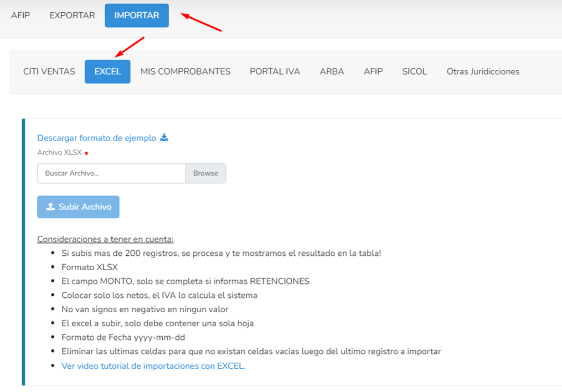Choose the Otras Jurisdicciones tab
This screenshot has width=562, height=392.
pyautogui.click(x=483, y=71)
